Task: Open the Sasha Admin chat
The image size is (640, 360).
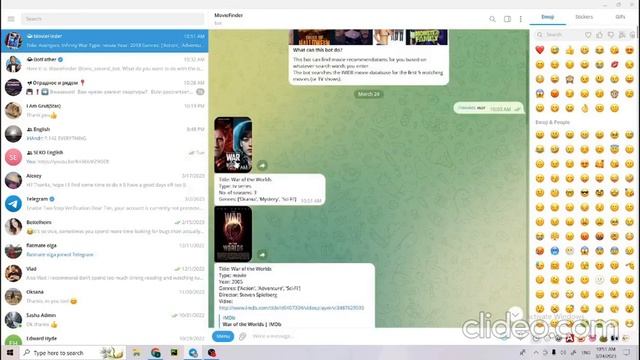Action: coord(104,320)
